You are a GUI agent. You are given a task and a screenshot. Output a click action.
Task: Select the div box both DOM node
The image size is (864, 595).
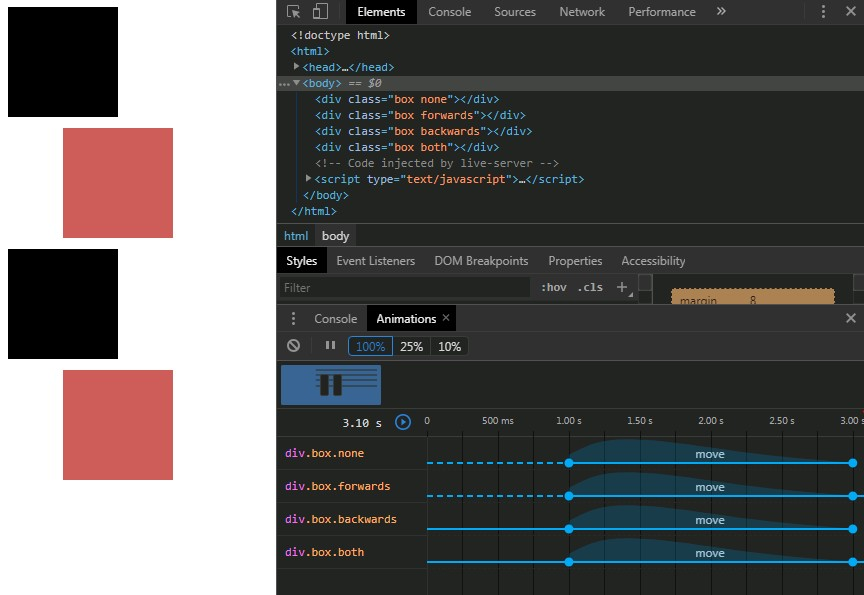pos(407,147)
